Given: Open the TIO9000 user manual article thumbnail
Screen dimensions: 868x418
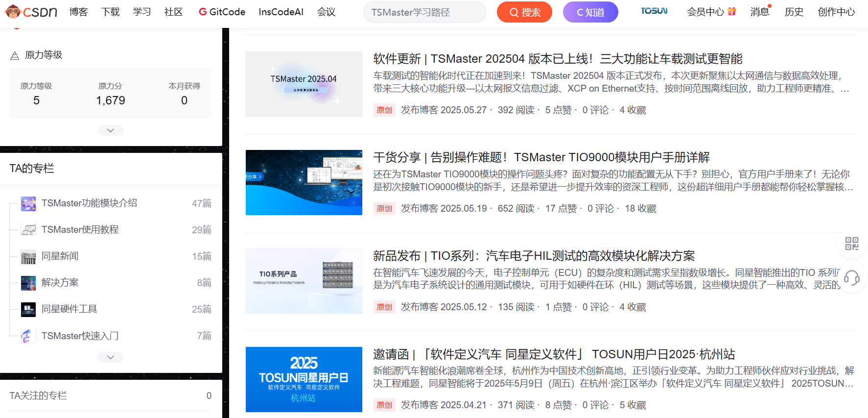Looking at the screenshot, I should click(x=304, y=182).
